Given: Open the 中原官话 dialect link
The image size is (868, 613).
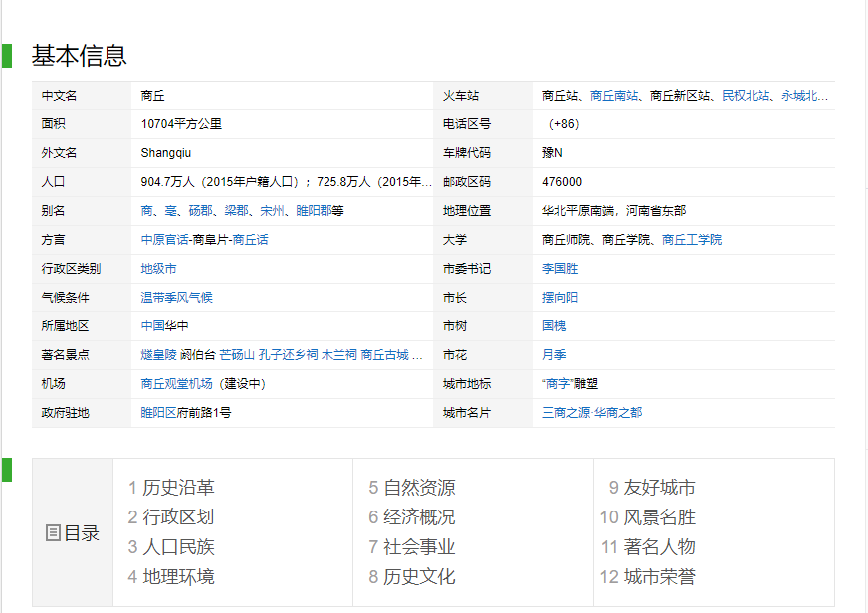Looking at the screenshot, I should coord(165,240).
